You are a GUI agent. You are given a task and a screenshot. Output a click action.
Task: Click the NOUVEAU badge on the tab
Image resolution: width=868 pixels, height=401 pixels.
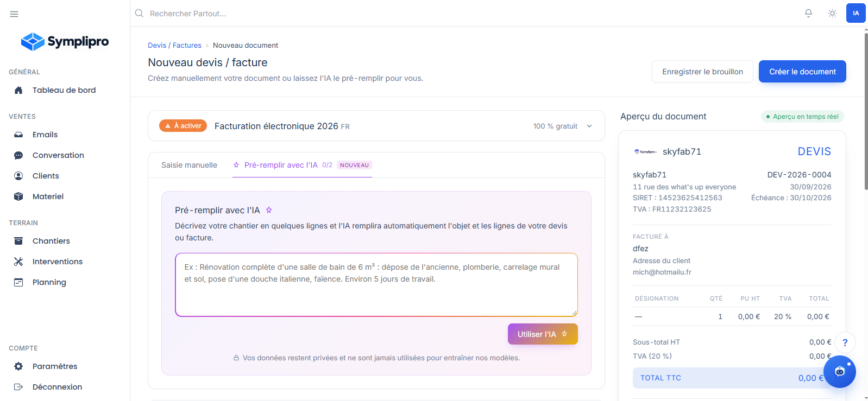354,165
